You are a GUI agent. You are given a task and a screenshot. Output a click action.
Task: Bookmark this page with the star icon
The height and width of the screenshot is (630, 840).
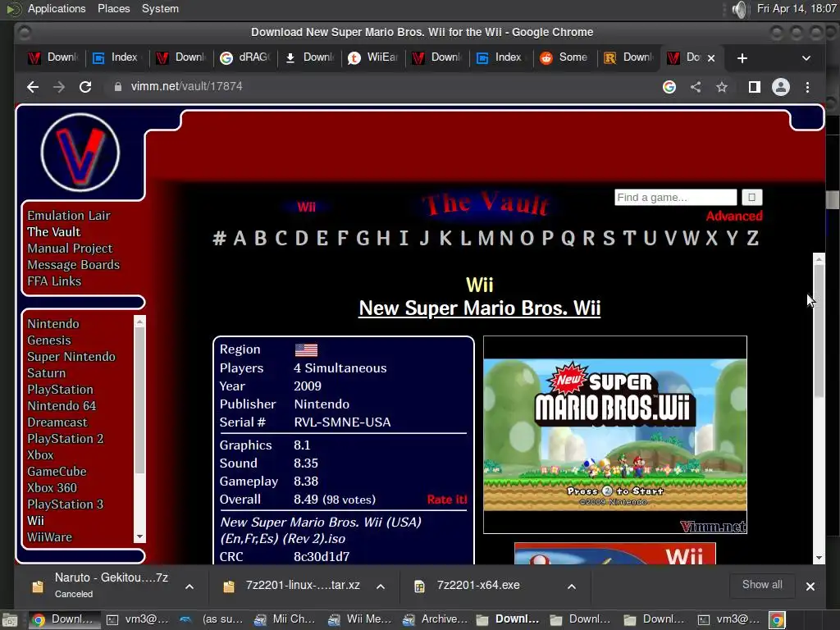pyautogui.click(x=722, y=87)
